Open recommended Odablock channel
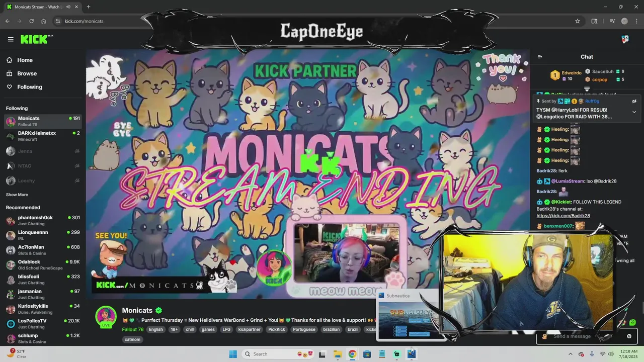 (43, 264)
